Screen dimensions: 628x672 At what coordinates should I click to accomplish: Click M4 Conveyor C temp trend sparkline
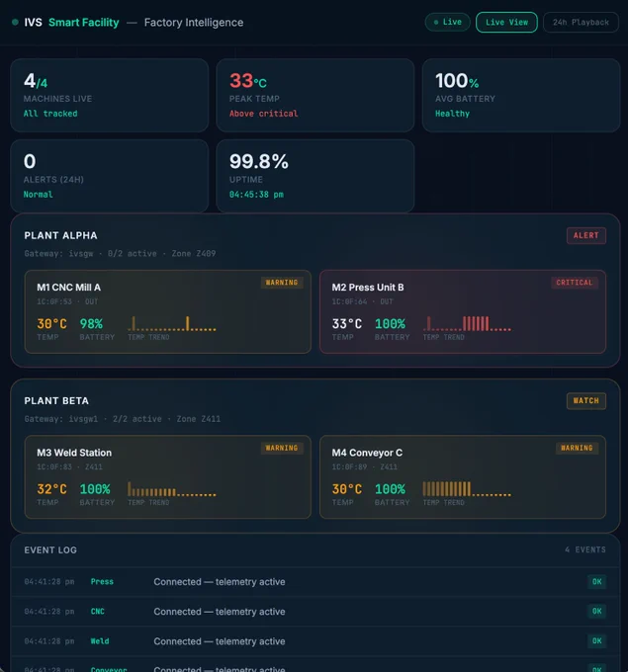[x=467, y=489]
